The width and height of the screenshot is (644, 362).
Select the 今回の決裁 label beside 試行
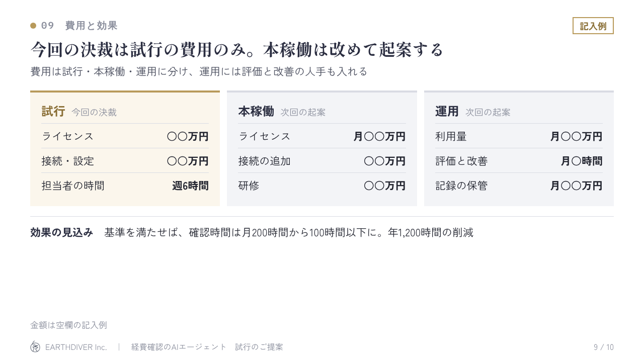coord(94,112)
